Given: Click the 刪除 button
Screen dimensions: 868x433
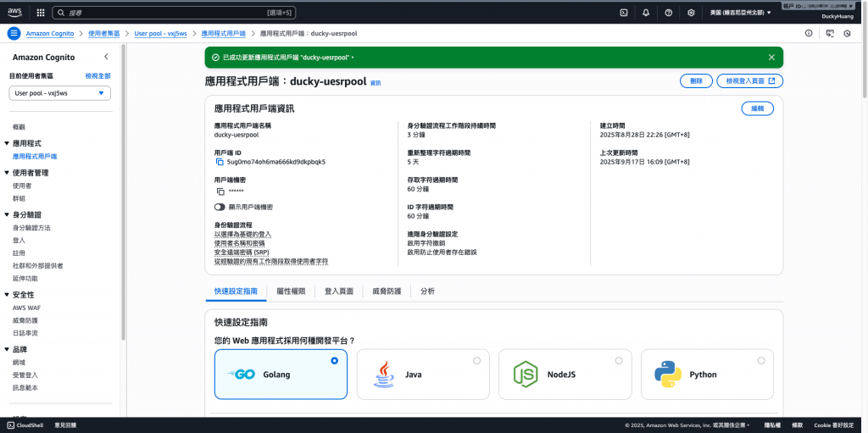Looking at the screenshot, I should (696, 80).
